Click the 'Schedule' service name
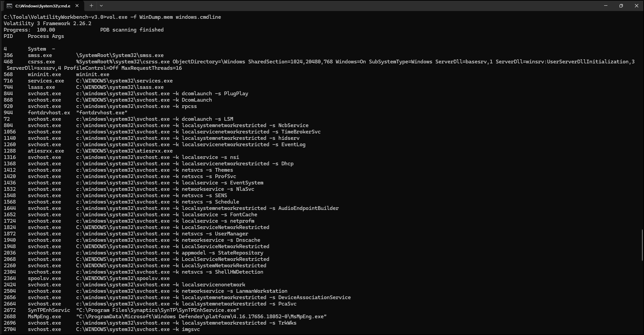644x335 pixels. pyautogui.click(x=227, y=202)
